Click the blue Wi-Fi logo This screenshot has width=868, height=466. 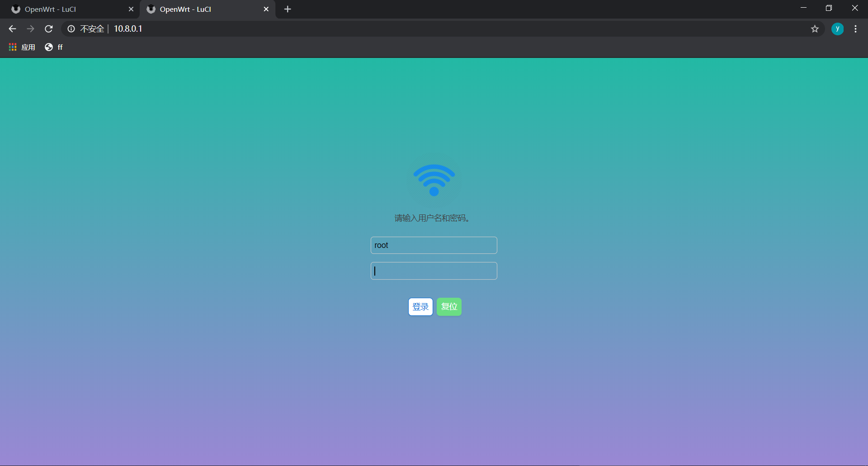[x=434, y=180]
